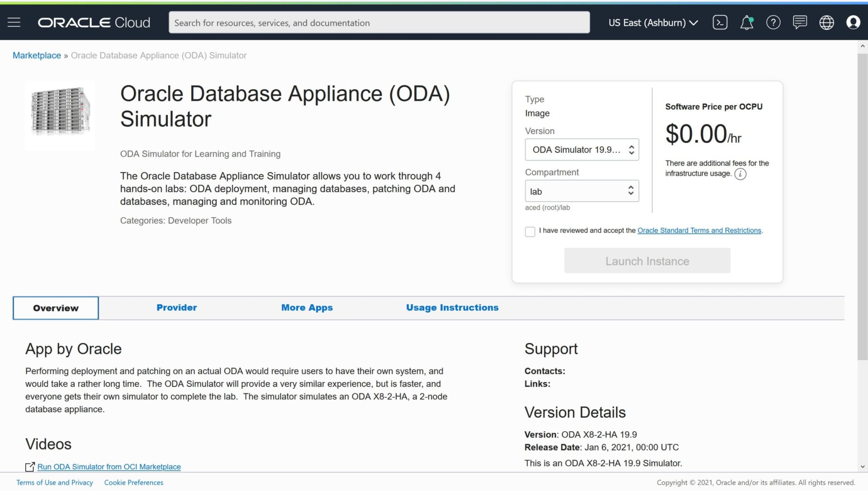Go to Marketplace breadcrumb link
The image size is (868, 491).
click(x=37, y=56)
